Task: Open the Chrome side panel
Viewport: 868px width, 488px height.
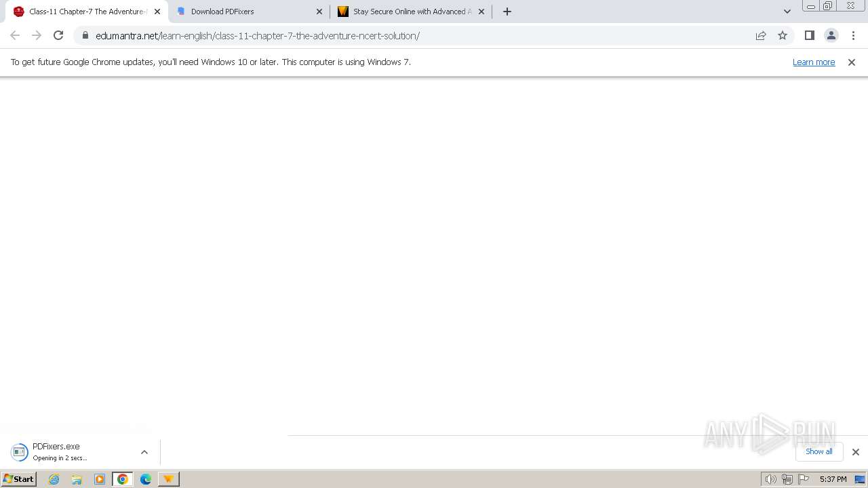Action: click(x=809, y=35)
